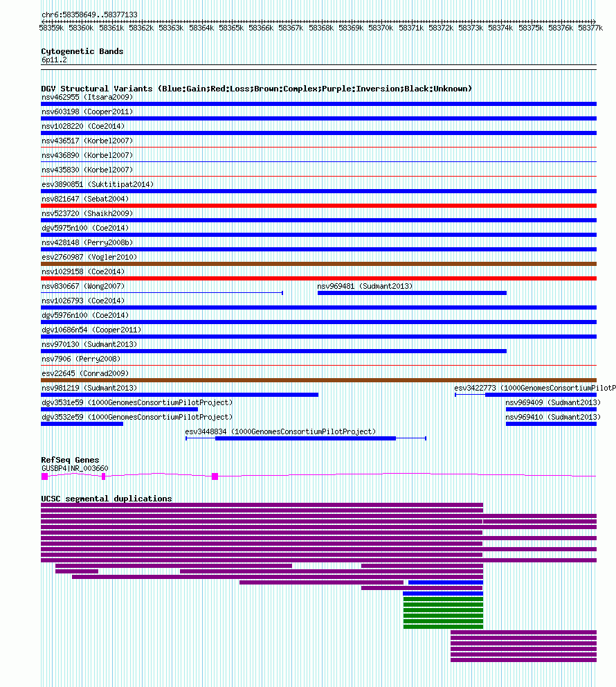Select esv3422773 1000GenomesConsortium label

tap(535, 388)
